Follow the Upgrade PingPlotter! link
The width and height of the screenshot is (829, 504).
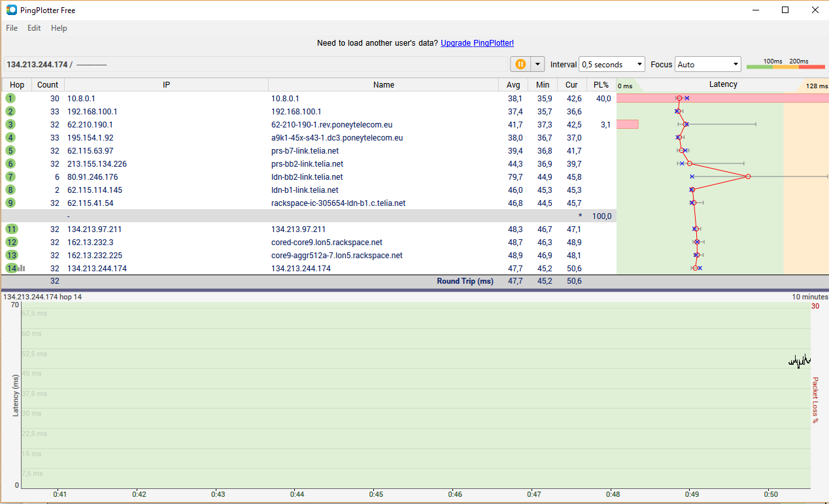click(x=477, y=43)
